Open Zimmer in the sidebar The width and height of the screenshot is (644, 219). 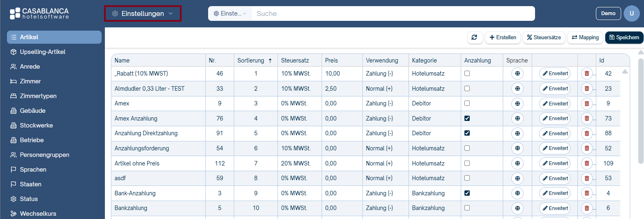(54, 81)
